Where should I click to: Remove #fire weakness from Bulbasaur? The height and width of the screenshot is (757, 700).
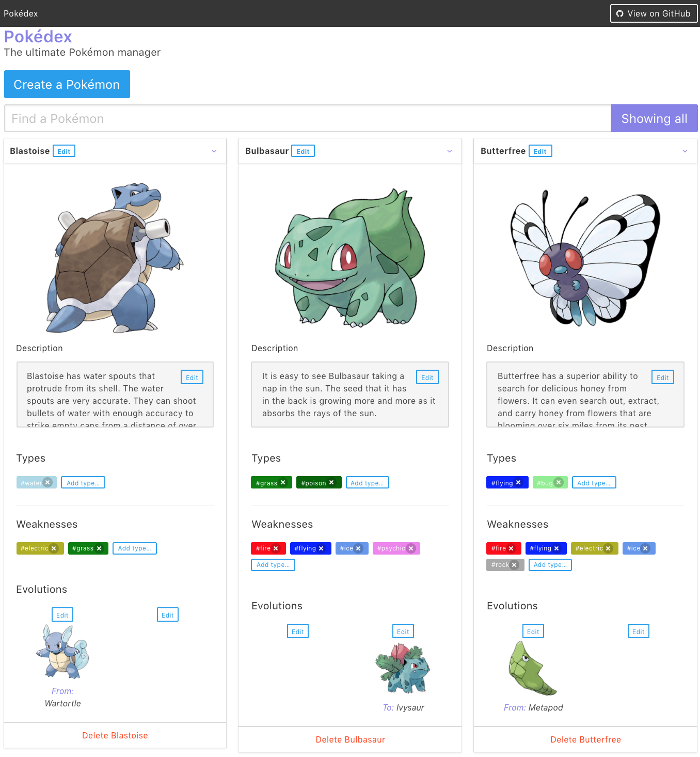276,548
